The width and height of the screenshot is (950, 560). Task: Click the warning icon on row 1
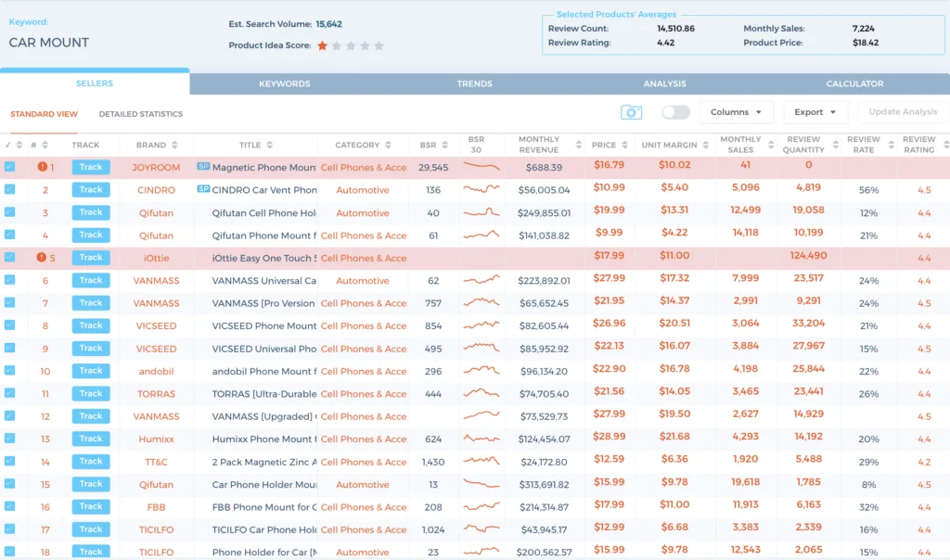coord(42,168)
